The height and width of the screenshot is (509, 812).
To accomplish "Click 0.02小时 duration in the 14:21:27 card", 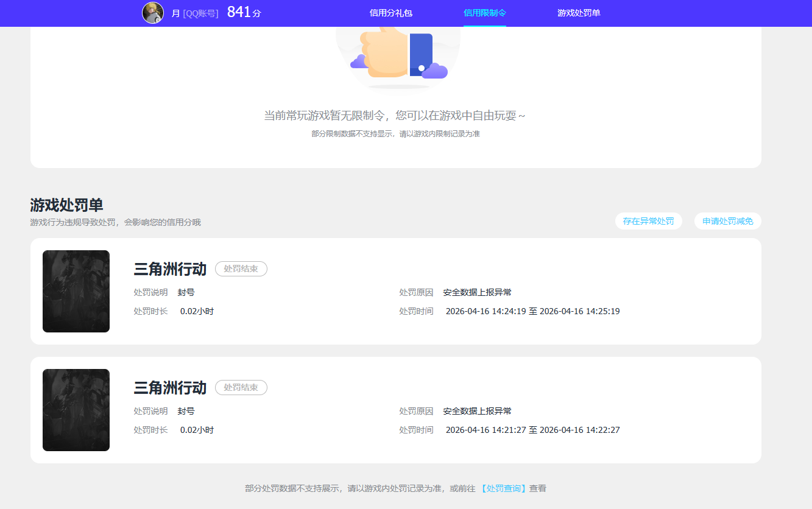I will pos(197,430).
